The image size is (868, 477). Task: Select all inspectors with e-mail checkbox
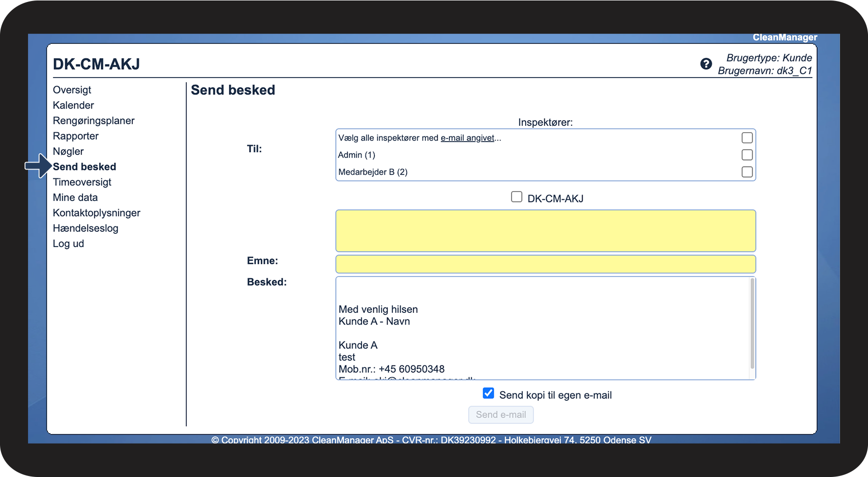pos(747,138)
